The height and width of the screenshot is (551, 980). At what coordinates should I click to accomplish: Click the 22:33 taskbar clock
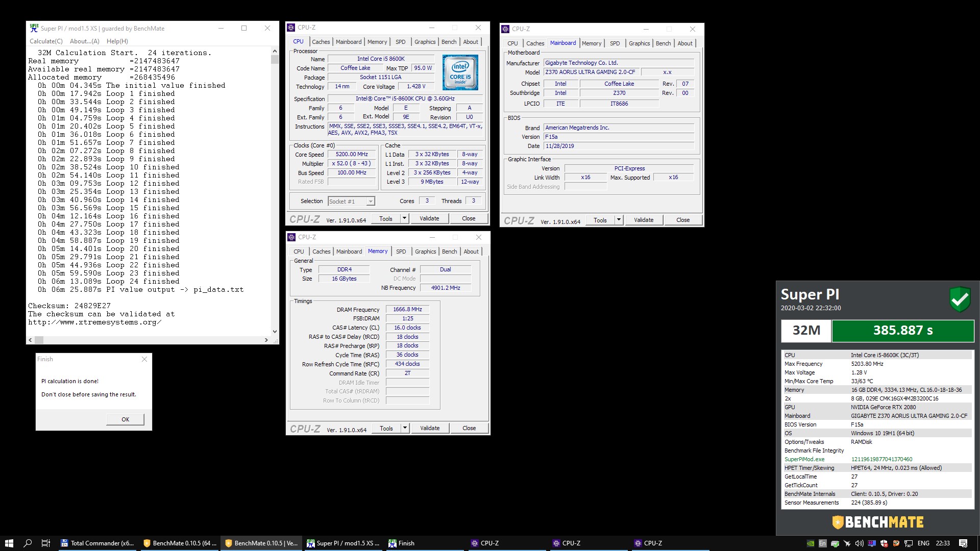pos(943,543)
